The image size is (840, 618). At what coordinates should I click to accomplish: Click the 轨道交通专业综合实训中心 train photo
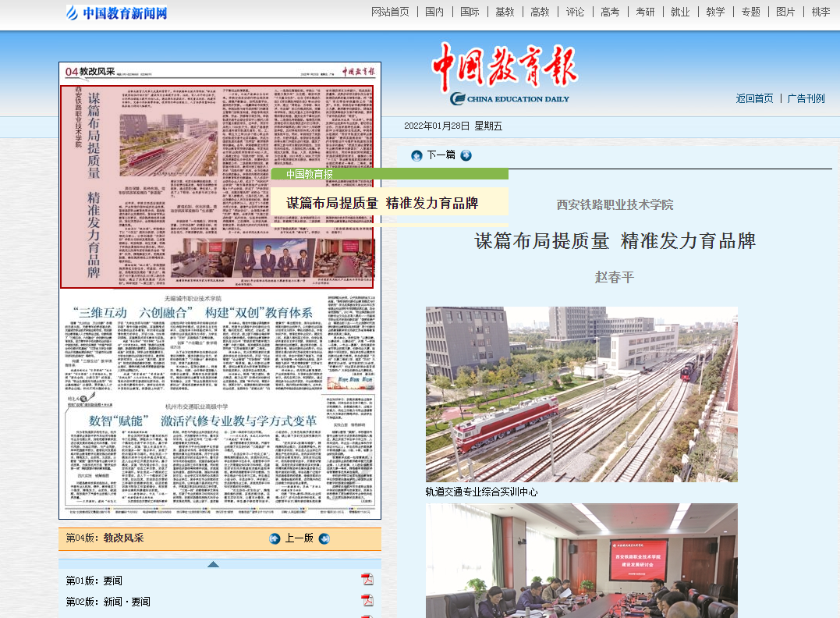(x=581, y=394)
